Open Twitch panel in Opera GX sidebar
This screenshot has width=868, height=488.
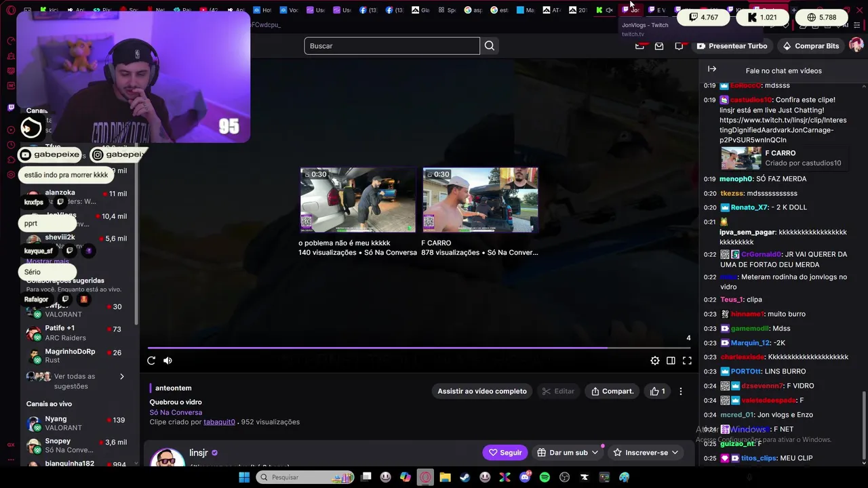(11, 108)
